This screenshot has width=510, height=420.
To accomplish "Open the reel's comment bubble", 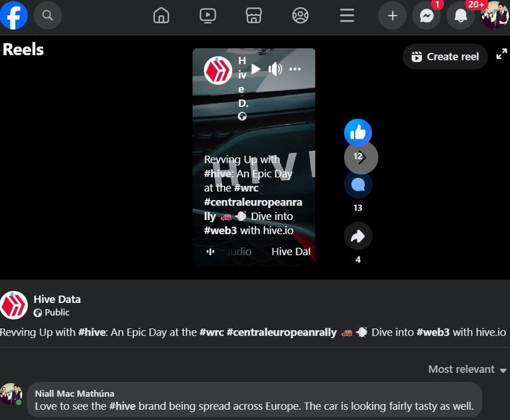I will [358, 185].
